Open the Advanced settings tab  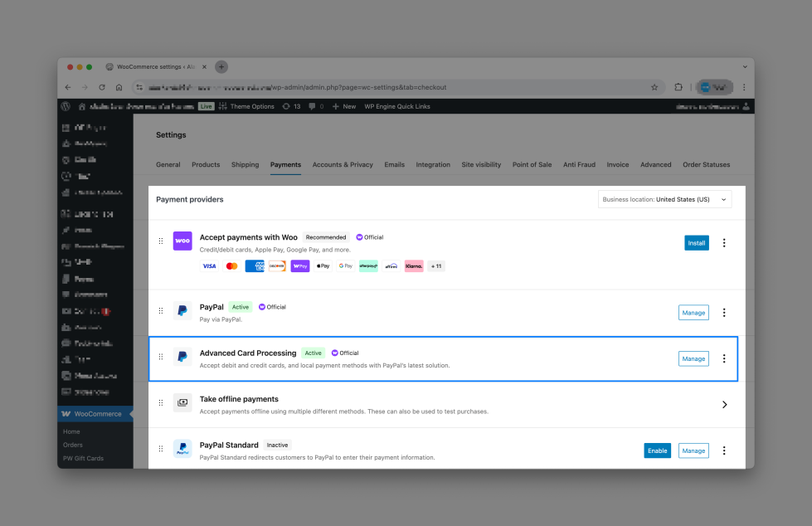[x=655, y=165]
